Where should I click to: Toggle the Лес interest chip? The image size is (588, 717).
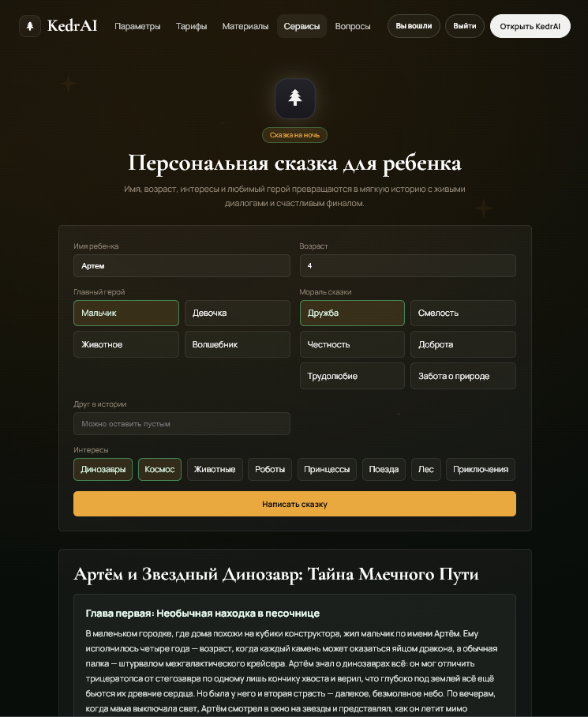(x=426, y=469)
